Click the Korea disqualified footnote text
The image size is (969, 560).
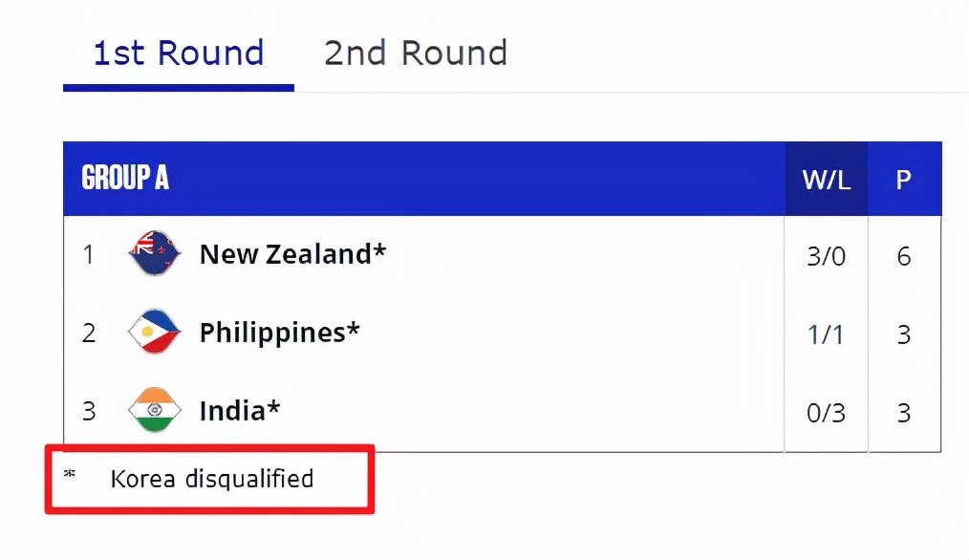coord(212,478)
